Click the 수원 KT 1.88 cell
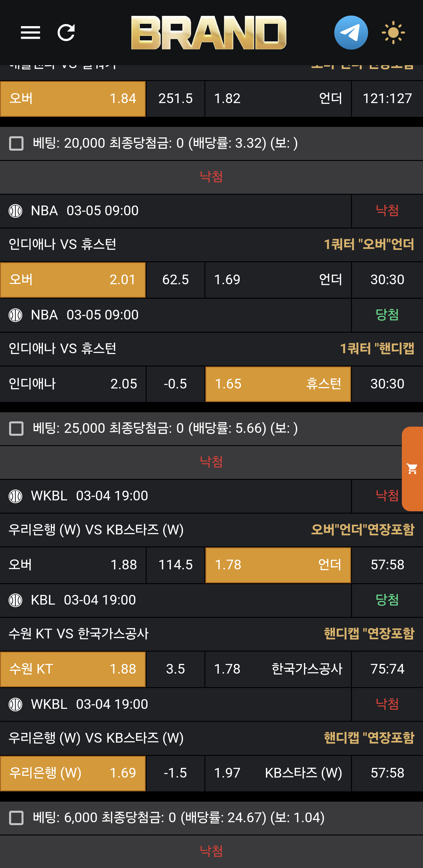This screenshot has height=868, width=423. [x=73, y=669]
